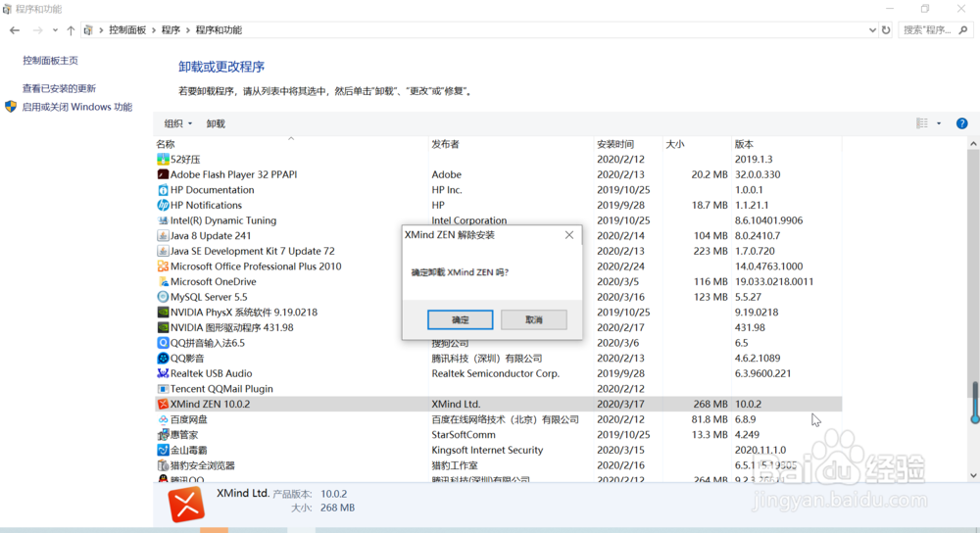The width and height of the screenshot is (980, 533).
Task: Click the 金山毒霸 icon
Action: 163,450
